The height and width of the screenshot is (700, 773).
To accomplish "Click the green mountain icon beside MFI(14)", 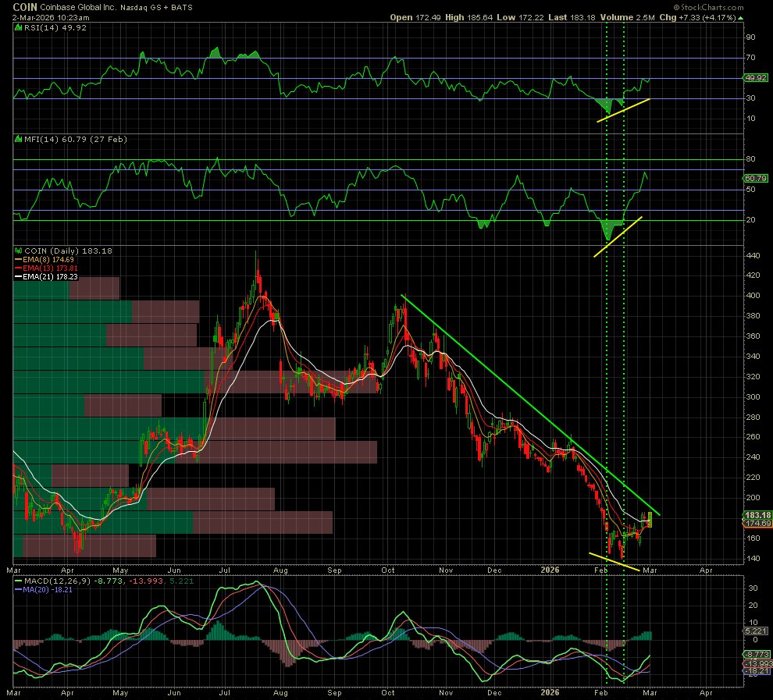I will point(19,140).
